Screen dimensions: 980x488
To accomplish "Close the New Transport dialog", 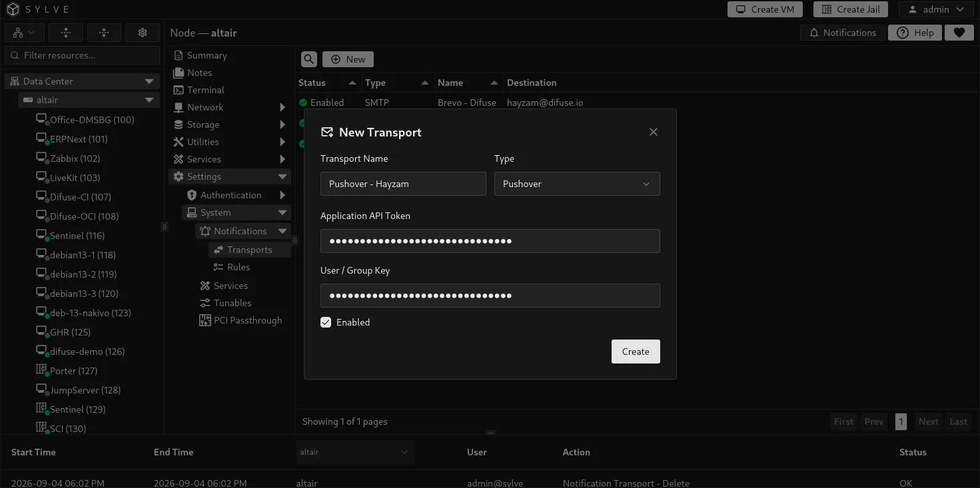I will point(654,132).
